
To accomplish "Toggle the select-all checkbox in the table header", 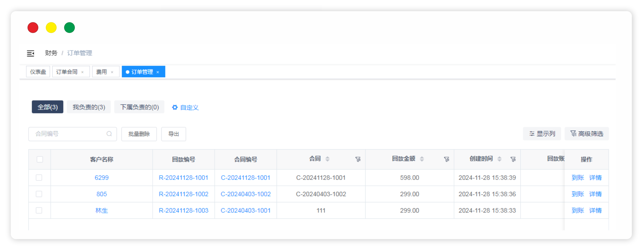I will pos(40,159).
